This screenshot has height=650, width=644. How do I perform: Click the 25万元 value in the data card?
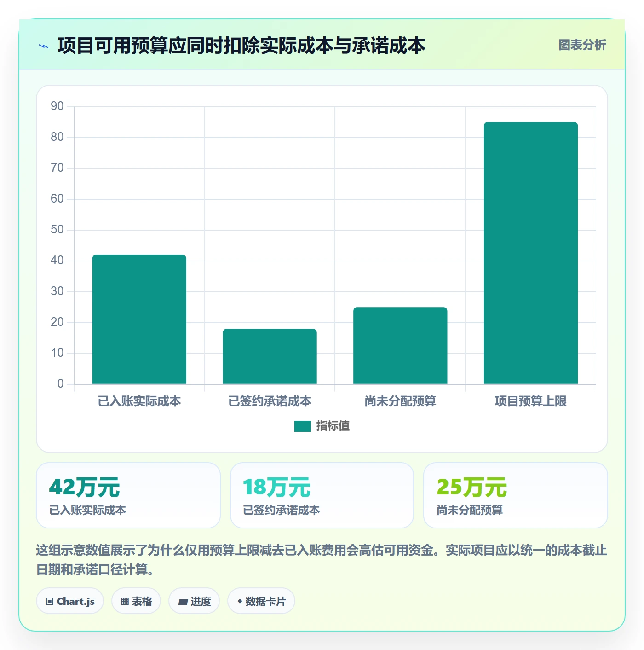click(471, 487)
